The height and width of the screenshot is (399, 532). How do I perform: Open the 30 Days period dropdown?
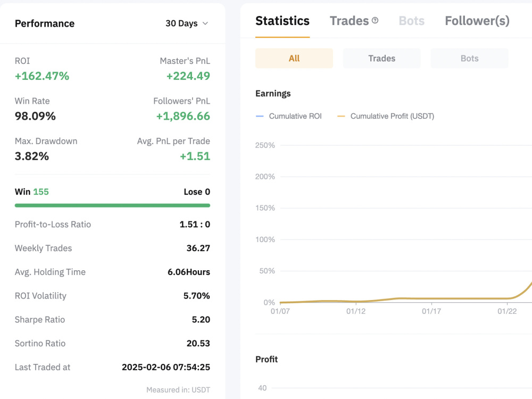(187, 23)
